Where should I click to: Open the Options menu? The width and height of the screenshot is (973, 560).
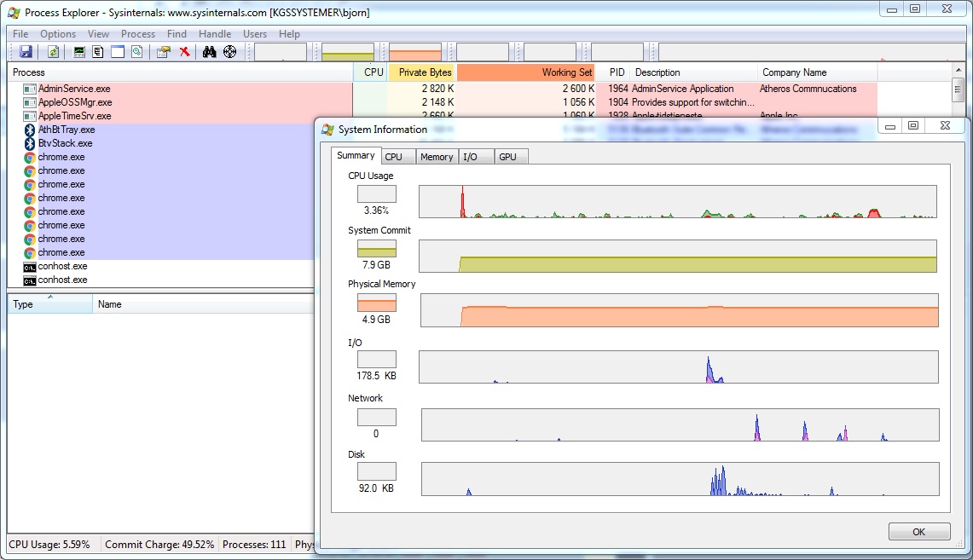pos(58,34)
